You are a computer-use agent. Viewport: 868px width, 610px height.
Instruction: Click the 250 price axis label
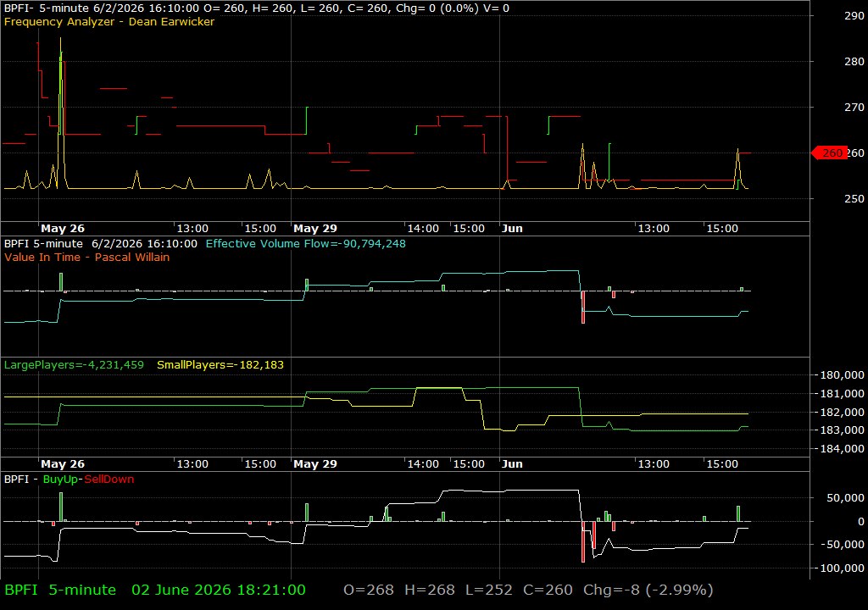coord(854,198)
